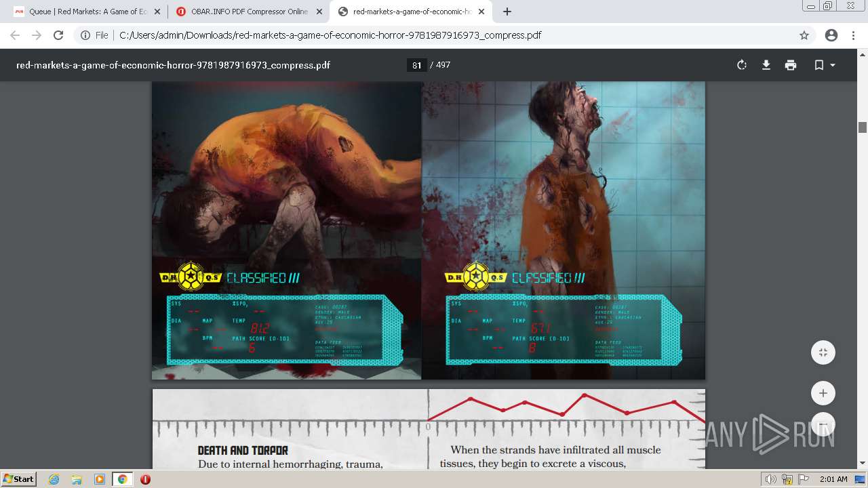Viewport: 868px width, 488px height.
Task: Reload the current page
Action: 58,35
